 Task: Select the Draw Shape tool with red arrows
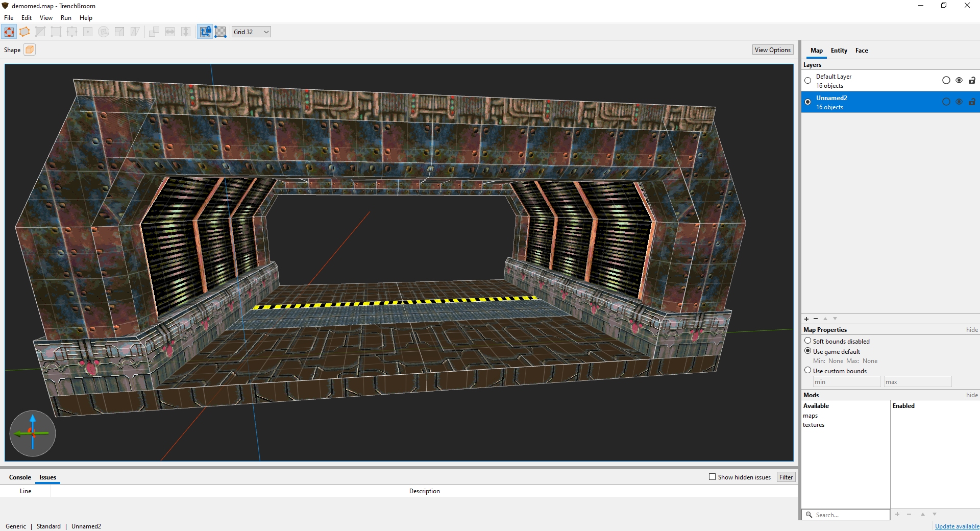(9, 32)
